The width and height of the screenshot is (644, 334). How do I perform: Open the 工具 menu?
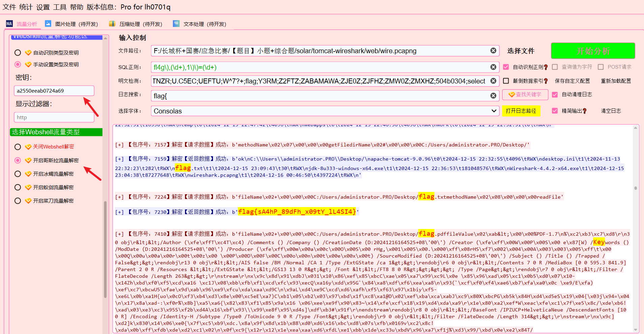(x=60, y=7)
